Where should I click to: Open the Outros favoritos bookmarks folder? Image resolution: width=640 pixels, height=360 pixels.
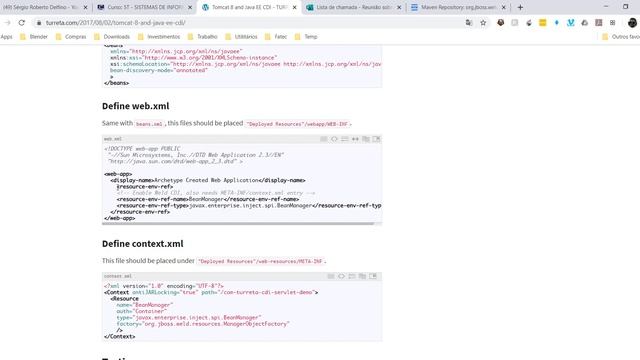click(621, 37)
